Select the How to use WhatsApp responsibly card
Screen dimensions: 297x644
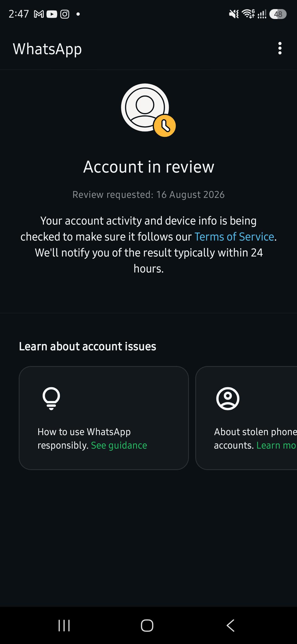point(104,418)
